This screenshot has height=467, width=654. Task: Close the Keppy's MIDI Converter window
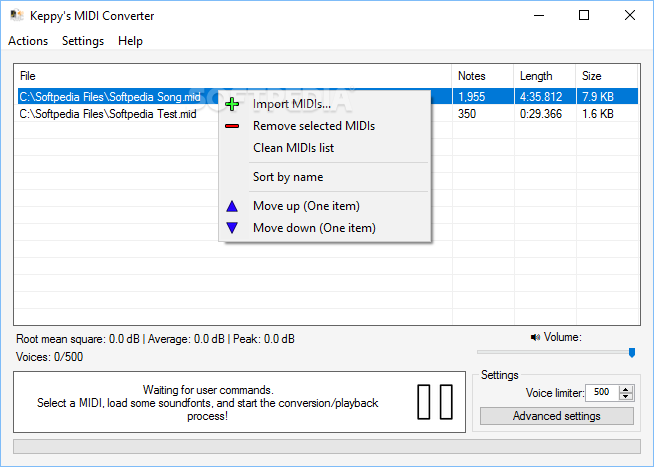(630, 16)
